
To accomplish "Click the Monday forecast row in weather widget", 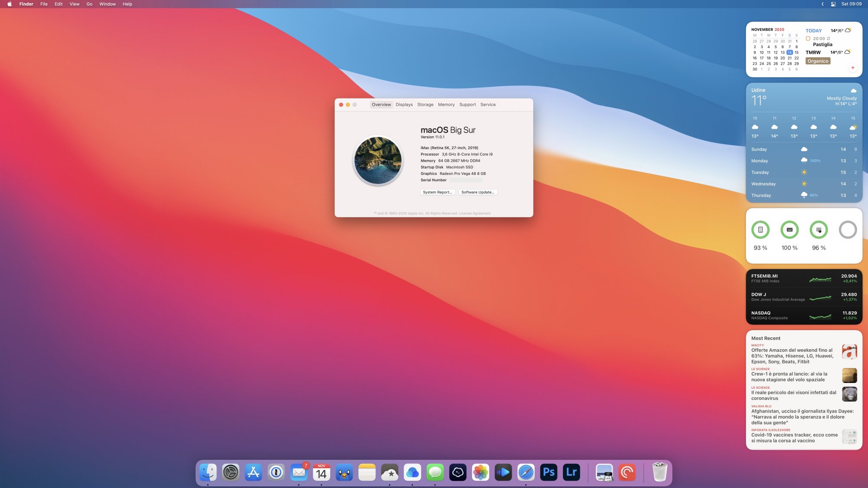I will pyautogui.click(x=804, y=161).
